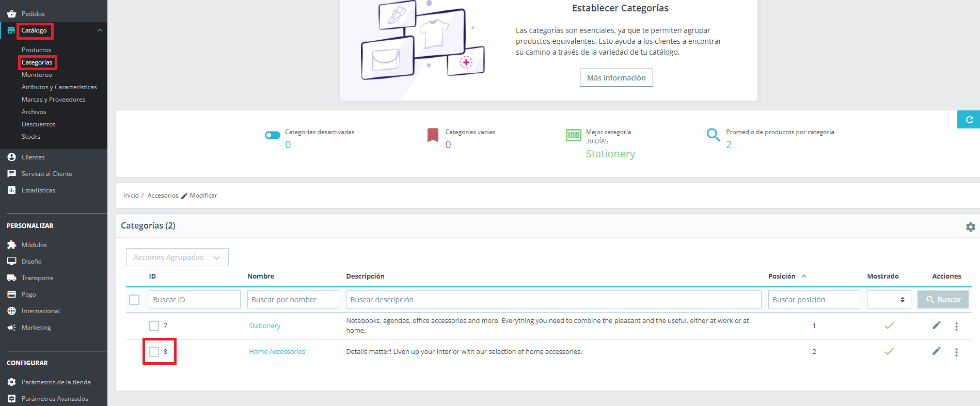
Task: Edit Home Accessories with pencil icon
Action: coord(936,351)
